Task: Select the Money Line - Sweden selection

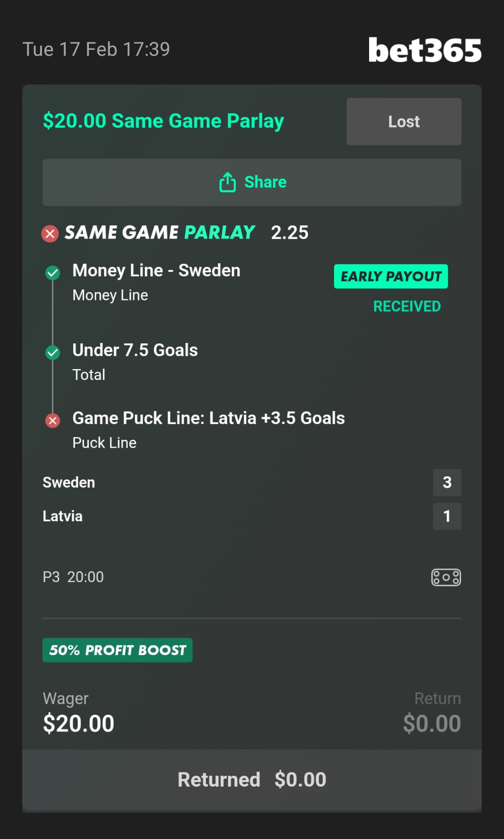Action: point(156,271)
